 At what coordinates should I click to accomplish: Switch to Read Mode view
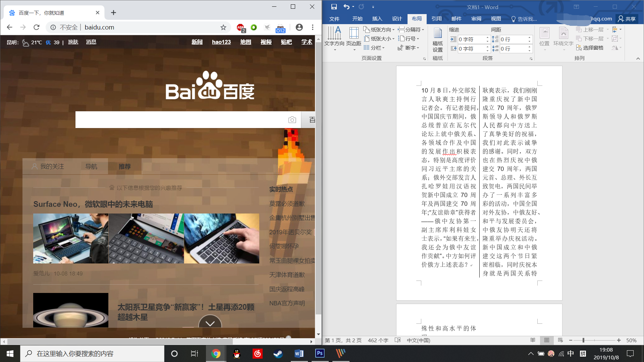533,340
